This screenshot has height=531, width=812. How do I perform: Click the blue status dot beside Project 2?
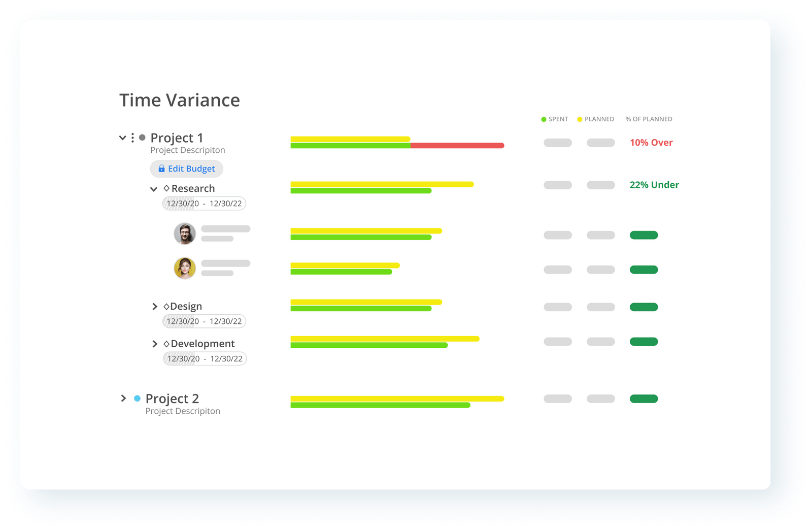(136, 399)
